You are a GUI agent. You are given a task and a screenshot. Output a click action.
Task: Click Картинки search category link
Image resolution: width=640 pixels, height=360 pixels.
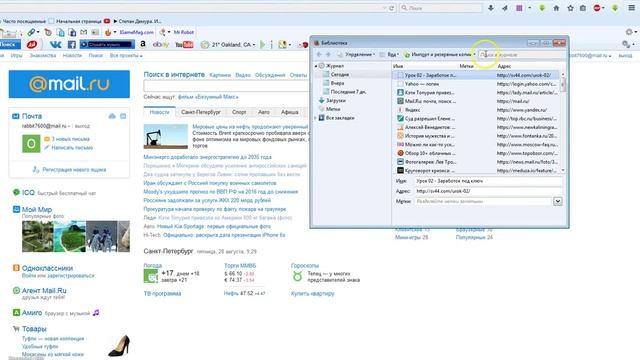pos(220,75)
